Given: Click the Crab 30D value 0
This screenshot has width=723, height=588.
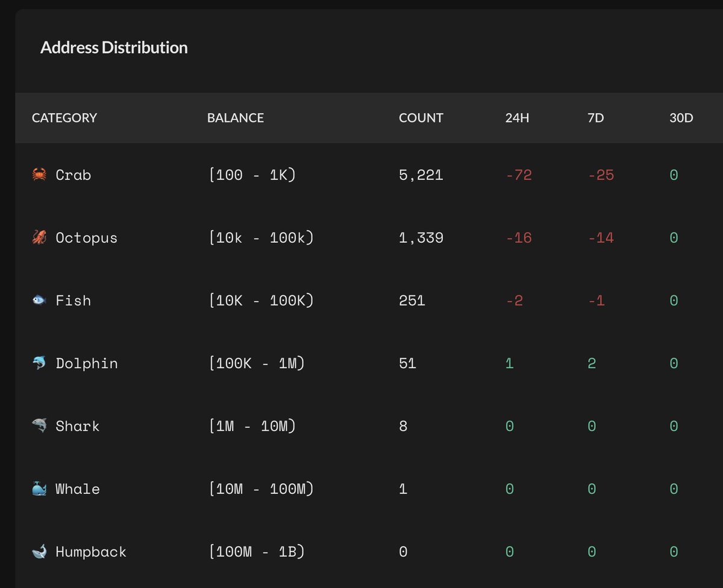Looking at the screenshot, I should [674, 175].
